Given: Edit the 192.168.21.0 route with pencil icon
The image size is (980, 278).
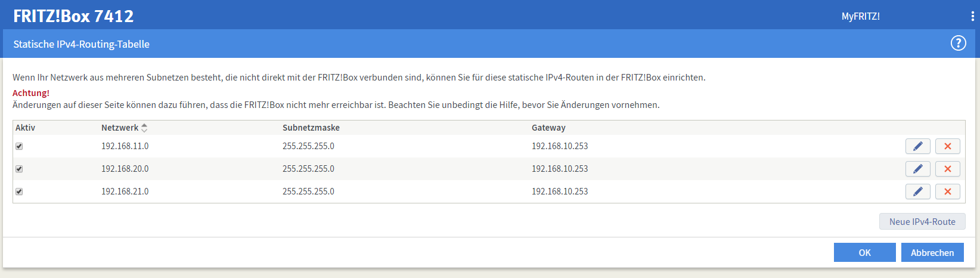Looking at the screenshot, I should pyautogui.click(x=918, y=191).
